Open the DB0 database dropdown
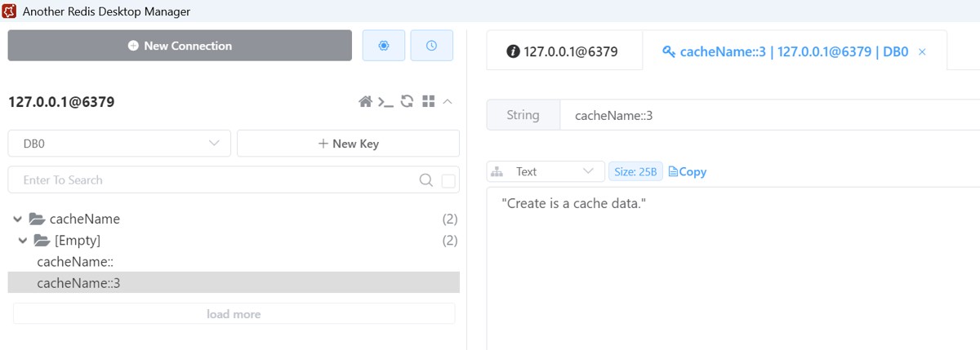This screenshot has width=980, height=350. click(119, 144)
